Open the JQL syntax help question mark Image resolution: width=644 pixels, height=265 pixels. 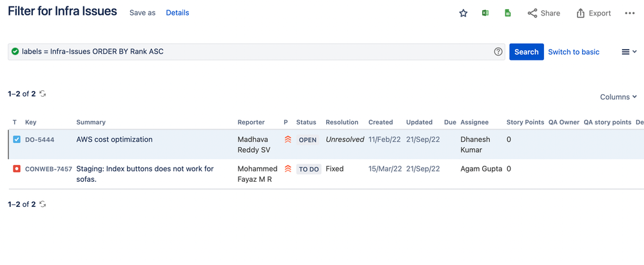coord(498,52)
